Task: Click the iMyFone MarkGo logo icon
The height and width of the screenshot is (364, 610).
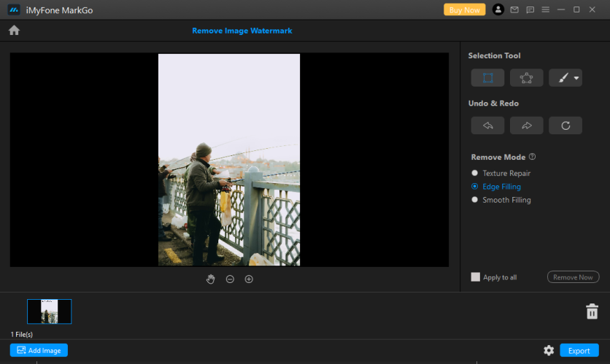Action: click(x=14, y=9)
